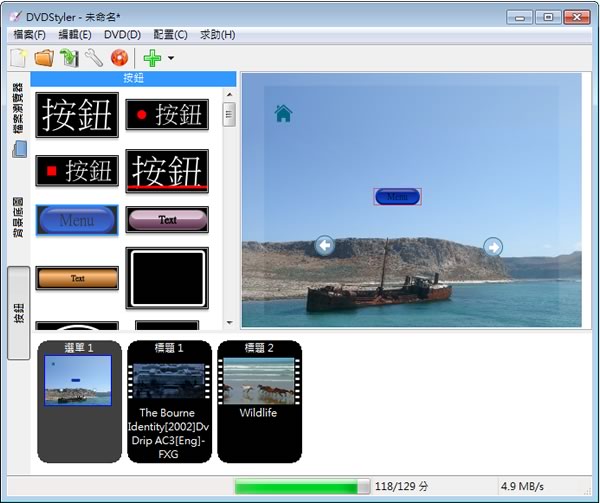Click the right arrow button in the preview
This screenshot has height=503, width=600.
coord(493,246)
